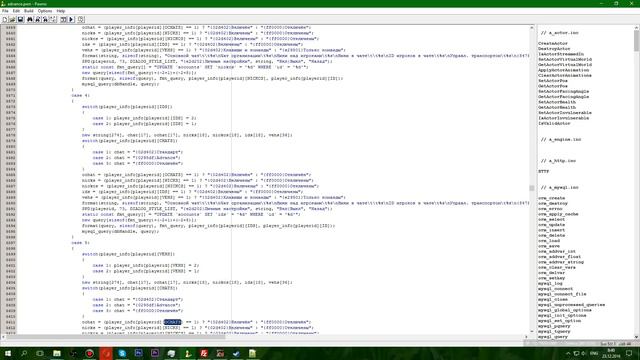Click the Open file toolbar icon
The height and width of the screenshot is (360, 640).
(12, 19)
